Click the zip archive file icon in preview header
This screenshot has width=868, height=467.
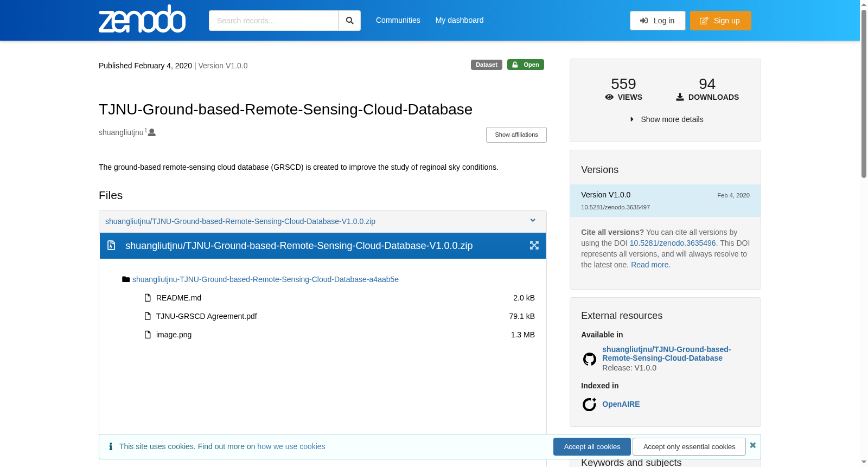(111, 245)
